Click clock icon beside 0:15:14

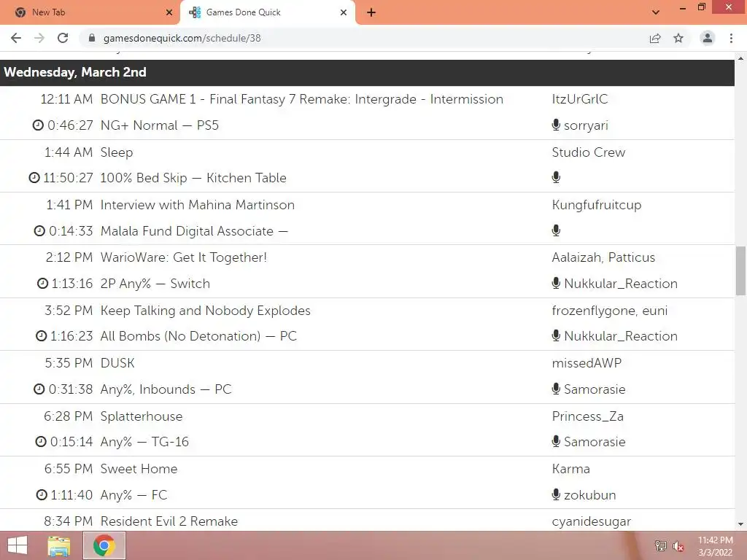click(x=41, y=441)
